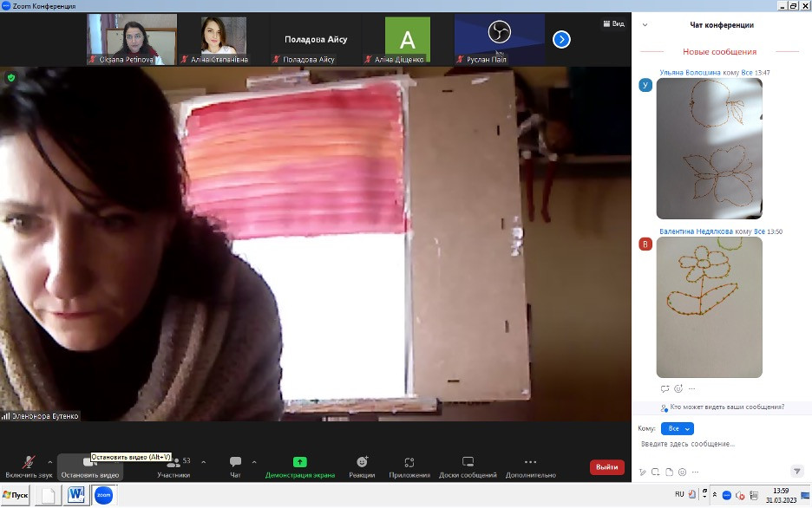The width and height of the screenshot is (812, 508).
Task: Expand audio options arrow next to microphone
Action: [x=49, y=462]
